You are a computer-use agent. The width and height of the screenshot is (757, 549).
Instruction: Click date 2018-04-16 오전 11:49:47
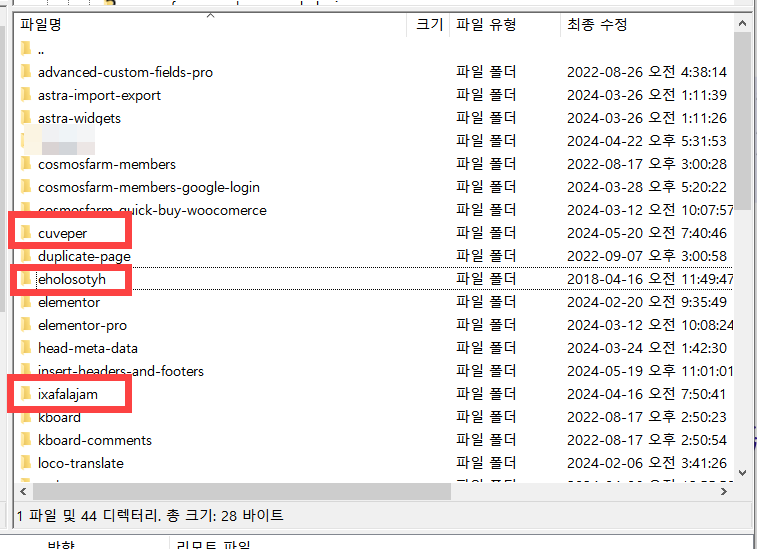pos(650,280)
